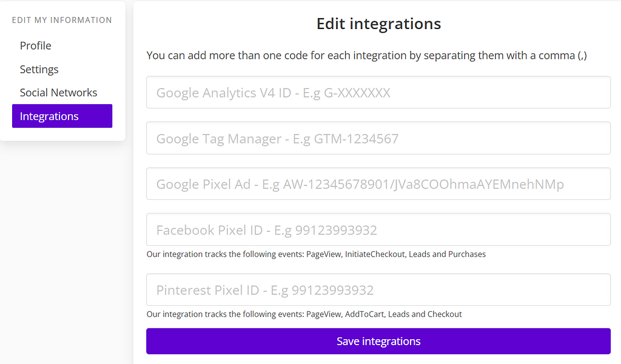Click the Edit integrations heading
621x364 pixels.
pyautogui.click(x=378, y=24)
